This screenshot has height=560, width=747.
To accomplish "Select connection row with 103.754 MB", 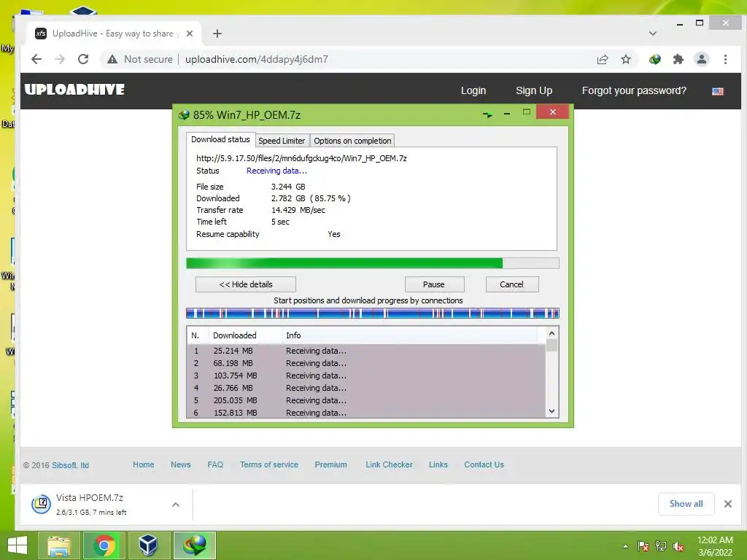I will (366, 376).
